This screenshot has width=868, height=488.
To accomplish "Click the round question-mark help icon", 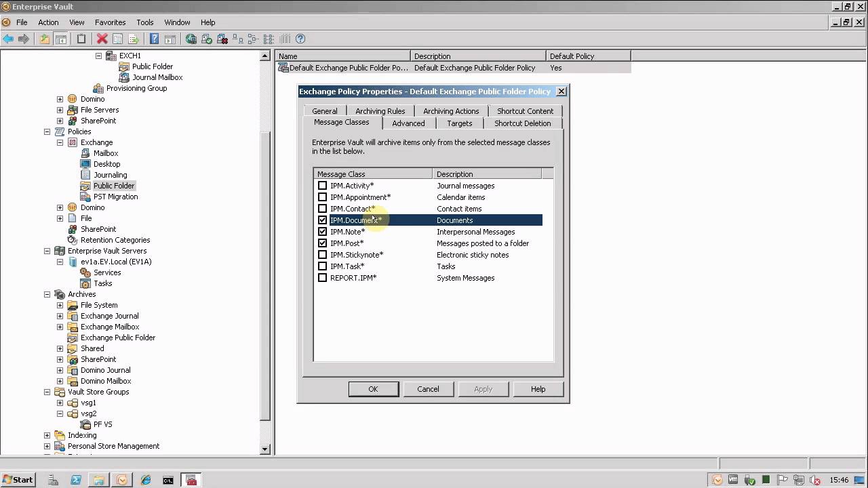I will click(300, 39).
